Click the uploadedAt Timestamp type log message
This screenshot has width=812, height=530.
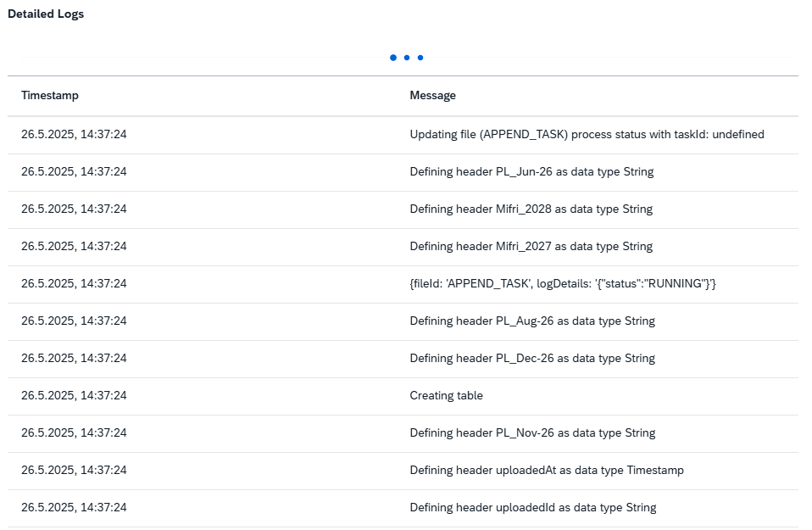tap(546, 471)
